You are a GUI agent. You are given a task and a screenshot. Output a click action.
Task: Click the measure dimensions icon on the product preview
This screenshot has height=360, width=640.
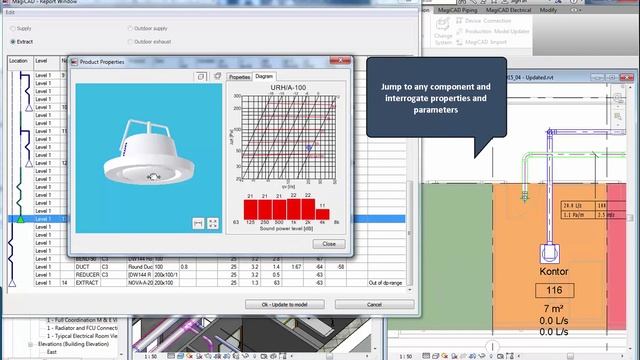point(198,223)
